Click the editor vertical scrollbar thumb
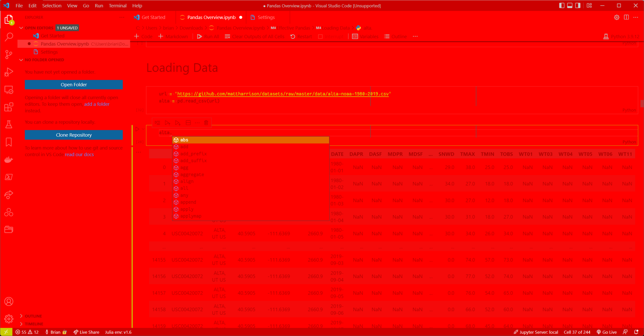This screenshot has height=336, width=644. [x=642, y=104]
